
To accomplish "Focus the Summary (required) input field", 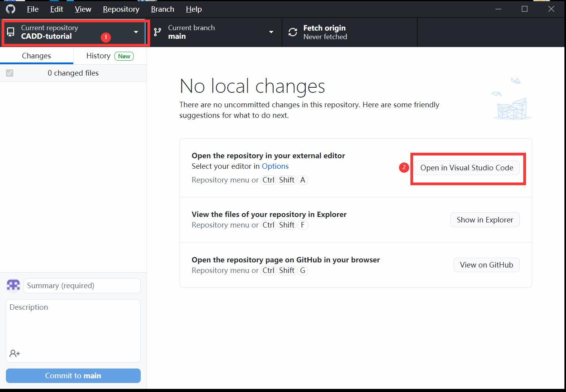I will point(82,285).
